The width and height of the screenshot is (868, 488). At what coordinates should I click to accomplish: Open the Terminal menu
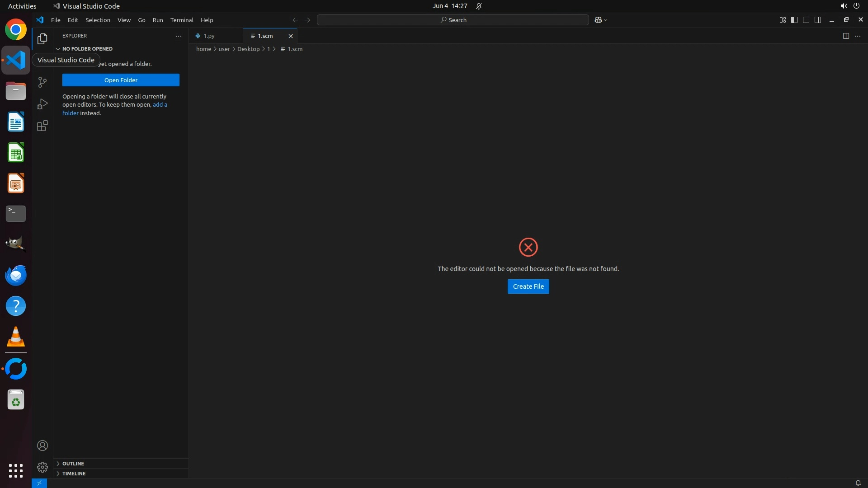point(182,20)
